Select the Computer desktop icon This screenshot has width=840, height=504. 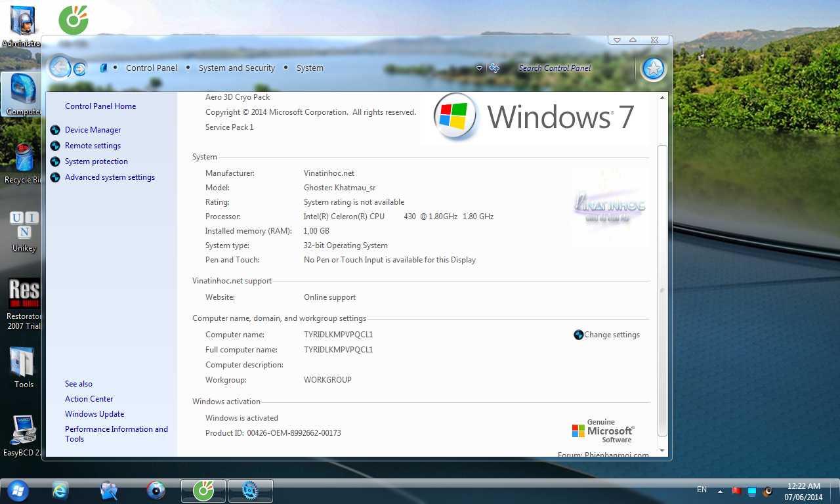pos(23,95)
